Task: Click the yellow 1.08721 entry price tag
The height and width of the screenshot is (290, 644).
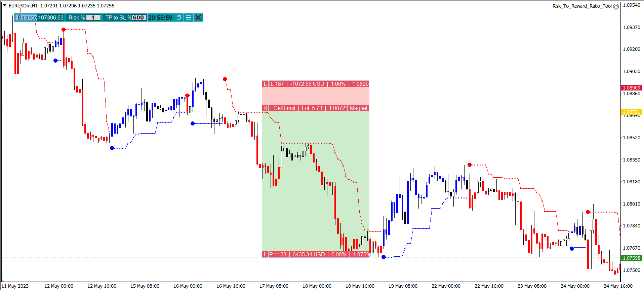Action: [632, 112]
